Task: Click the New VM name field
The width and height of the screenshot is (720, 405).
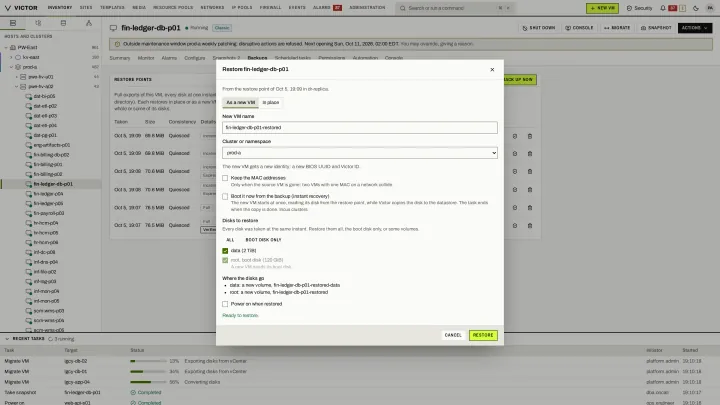Action: pos(360,128)
